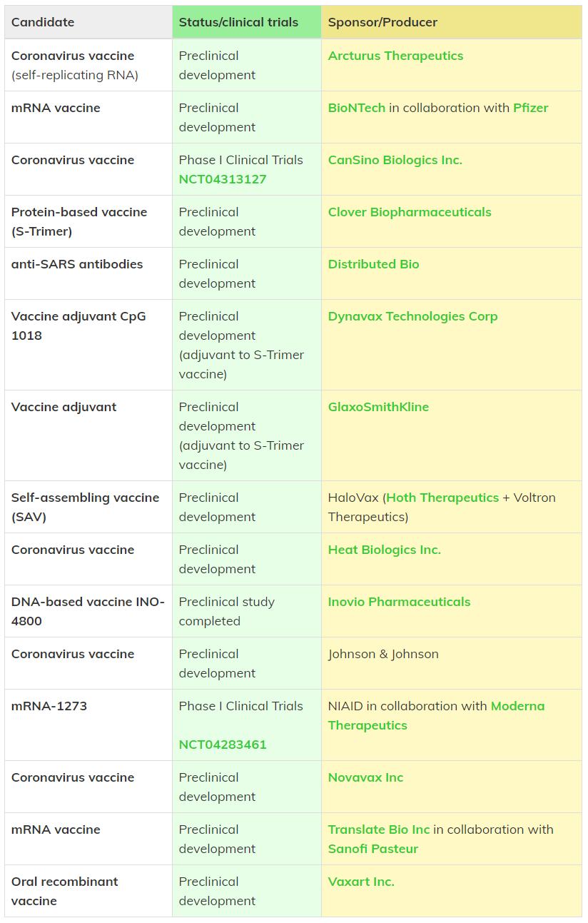Click Heat Biologics Inc. link
Viewport: 588px width, 923px height.
(384, 550)
